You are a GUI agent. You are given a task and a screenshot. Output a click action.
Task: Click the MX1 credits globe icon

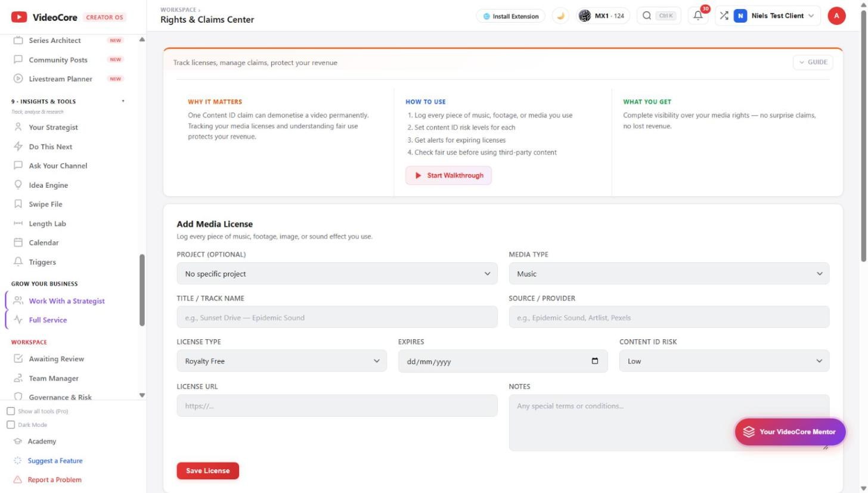click(x=584, y=16)
